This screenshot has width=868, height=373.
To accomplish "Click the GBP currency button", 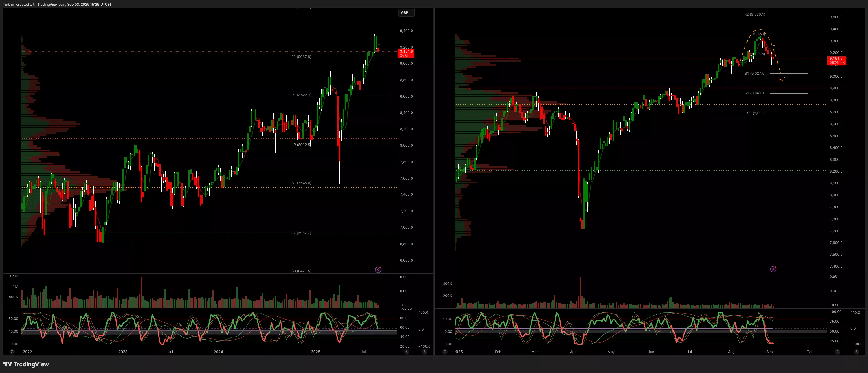I will pos(406,12).
